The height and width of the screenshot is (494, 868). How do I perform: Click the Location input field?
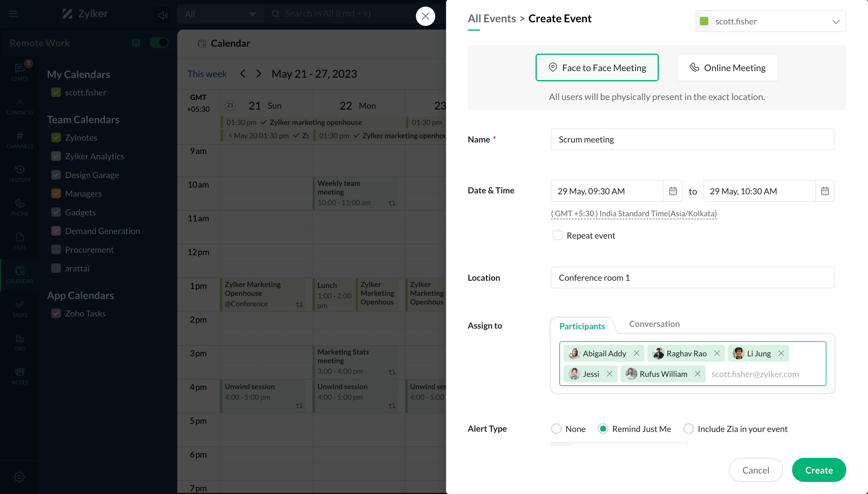pos(693,277)
